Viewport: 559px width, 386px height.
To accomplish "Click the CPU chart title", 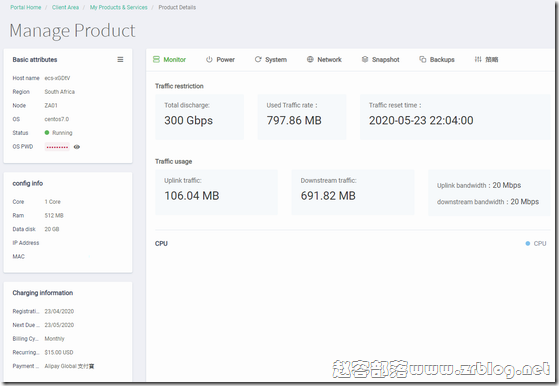I will pyautogui.click(x=161, y=243).
